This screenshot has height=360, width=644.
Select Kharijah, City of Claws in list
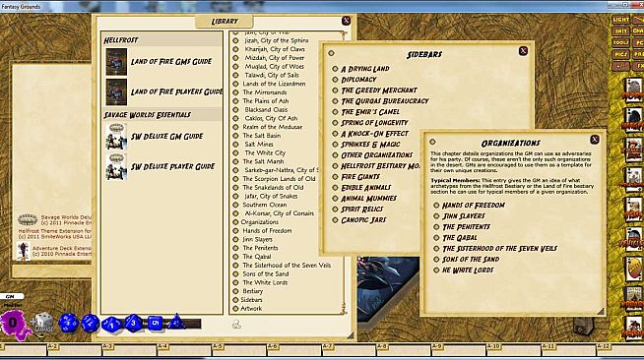tap(275, 49)
